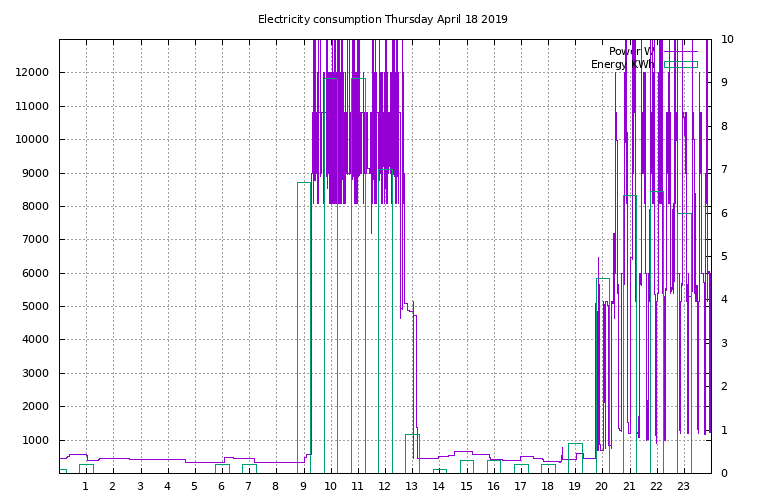
Task: Click the right axis label 8
Action: [724, 126]
